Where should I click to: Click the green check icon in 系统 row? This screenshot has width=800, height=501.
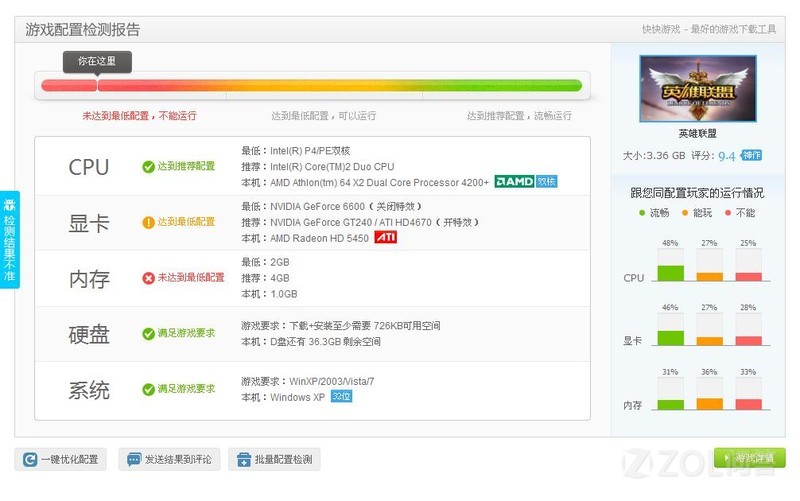pyautogui.click(x=148, y=389)
